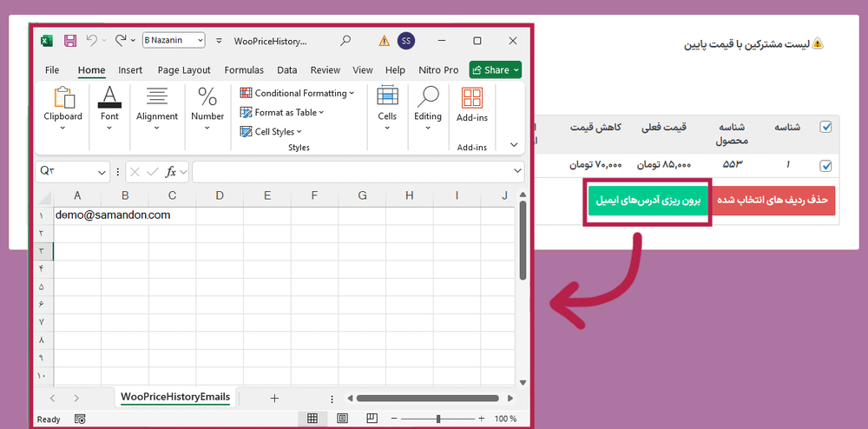Expand the Name Box dropdown arrow
868x429 pixels.
[x=102, y=173]
